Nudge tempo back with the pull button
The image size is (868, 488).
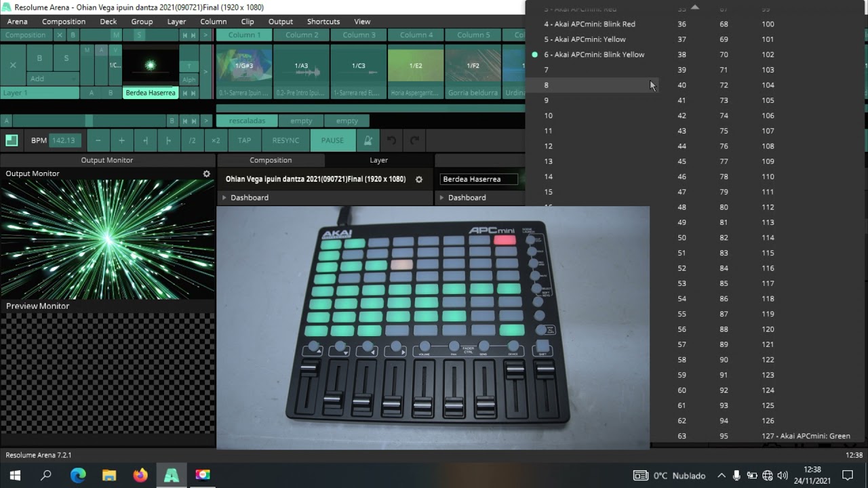145,140
